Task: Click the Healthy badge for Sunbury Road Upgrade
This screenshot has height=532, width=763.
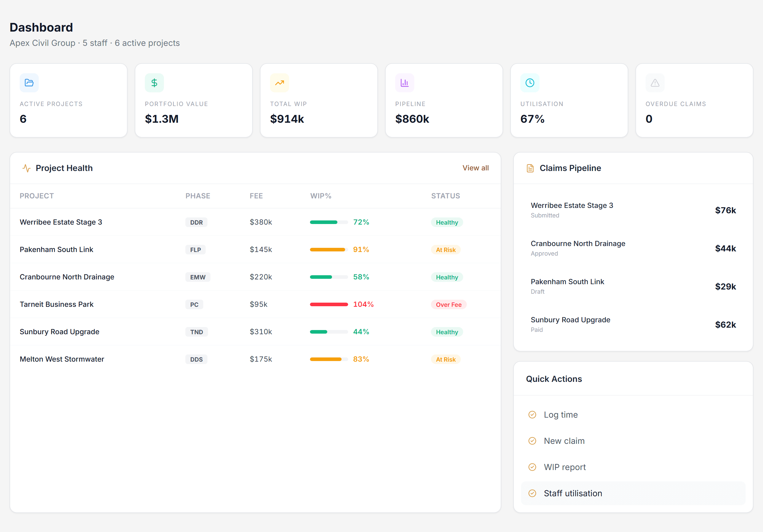Action: (x=447, y=332)
